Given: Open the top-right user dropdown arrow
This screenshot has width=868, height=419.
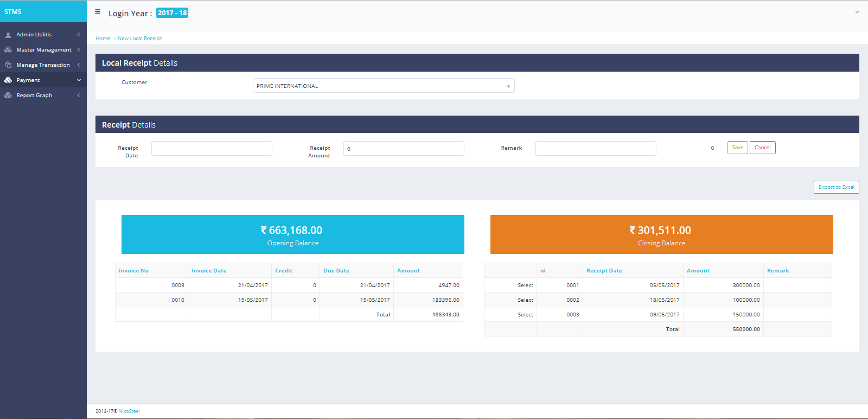Looking at the screenshot, I should pos(857,12).
